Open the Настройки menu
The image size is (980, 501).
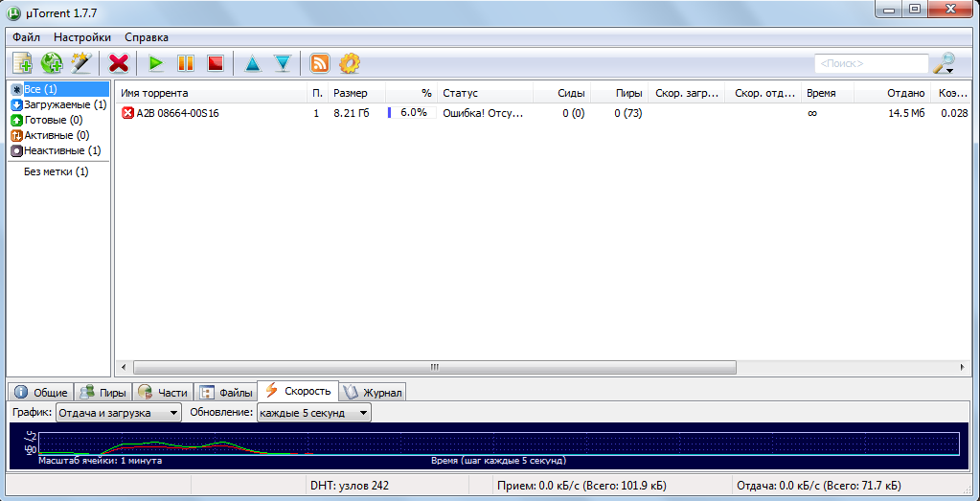pyautogui.click(x=82, y=37)
